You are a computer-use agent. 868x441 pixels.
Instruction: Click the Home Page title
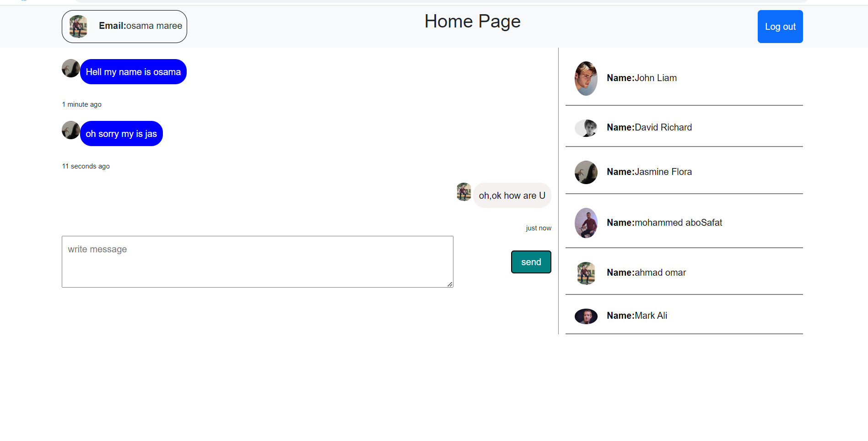(x=472, y=21)
